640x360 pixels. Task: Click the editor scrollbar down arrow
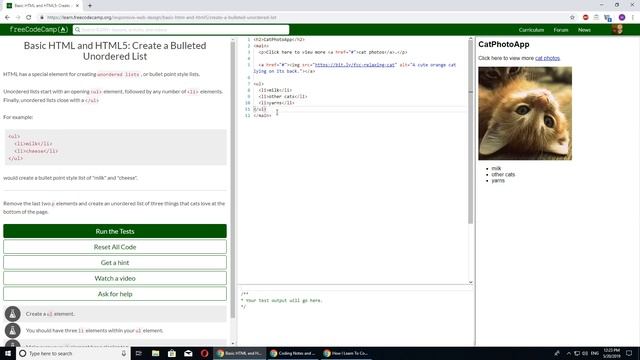(x=471, y=282)
